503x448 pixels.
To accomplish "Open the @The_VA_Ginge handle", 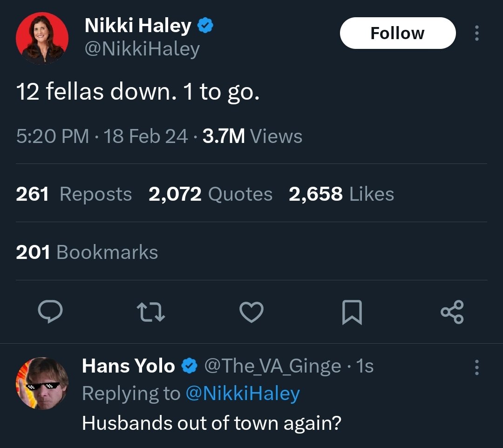I will 272,366.
